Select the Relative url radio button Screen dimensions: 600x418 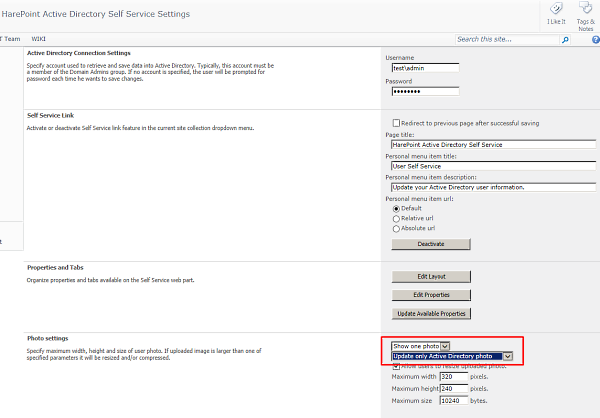coord(396,218)
